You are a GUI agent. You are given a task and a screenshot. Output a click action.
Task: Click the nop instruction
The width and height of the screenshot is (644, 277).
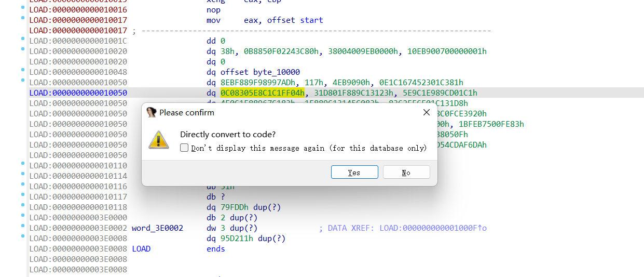tap(213, 10)
